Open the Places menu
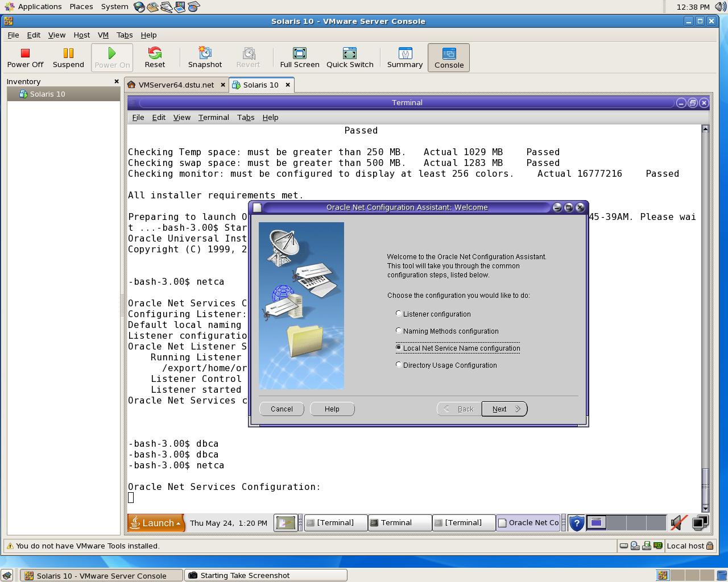This screenshot has width=728, height=582. (x=81, y=7)
